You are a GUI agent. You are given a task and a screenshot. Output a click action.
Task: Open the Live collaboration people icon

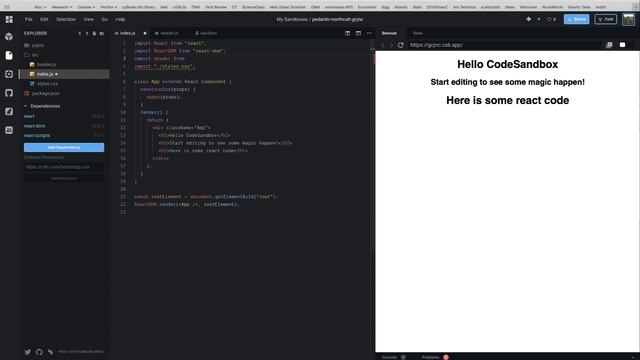tap(9, 130)
